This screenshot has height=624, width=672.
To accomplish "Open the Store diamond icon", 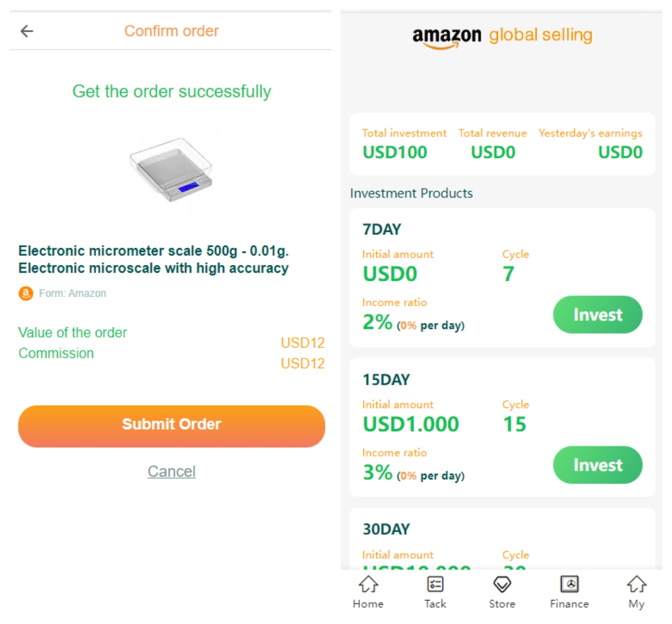I will click(502, 584).
